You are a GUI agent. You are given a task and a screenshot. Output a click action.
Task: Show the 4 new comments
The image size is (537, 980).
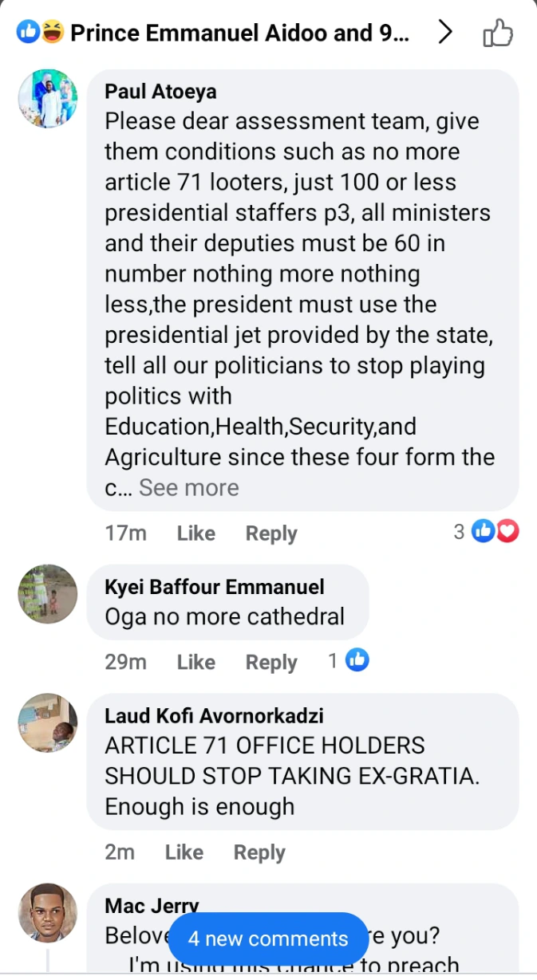pos(268,939)
